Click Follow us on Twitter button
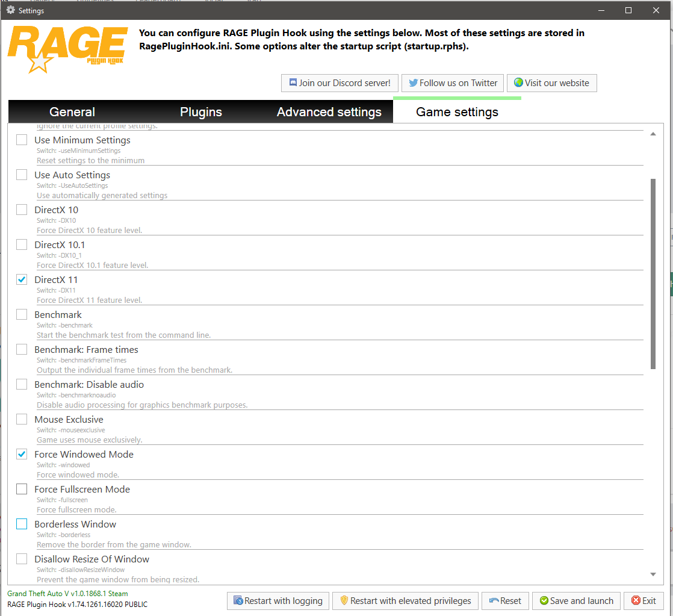 coord(453,83)
